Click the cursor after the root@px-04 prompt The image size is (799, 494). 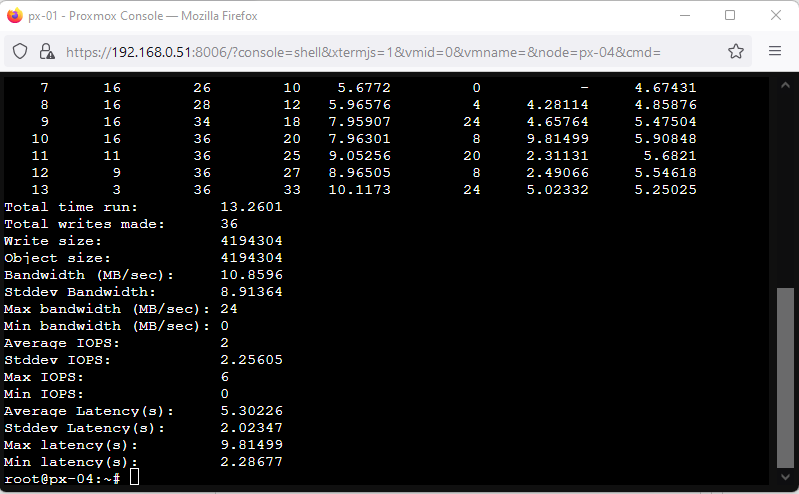[135, 479]
